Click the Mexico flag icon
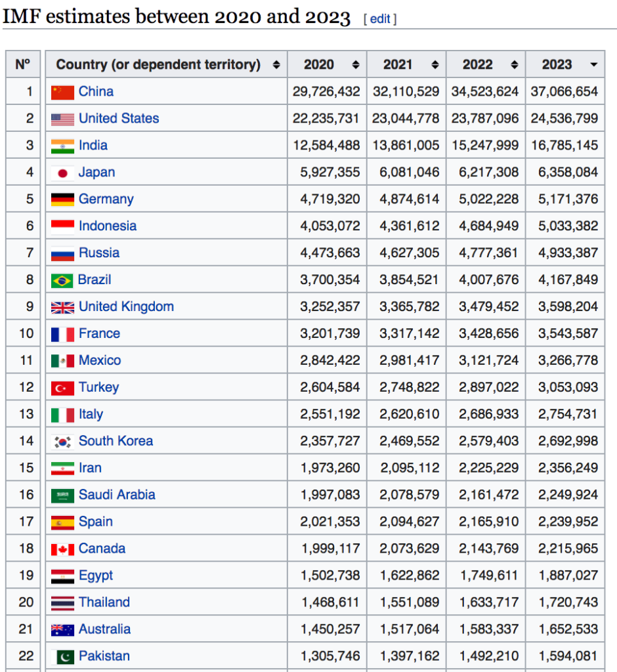617x672 pixels. tap(62, 362)
